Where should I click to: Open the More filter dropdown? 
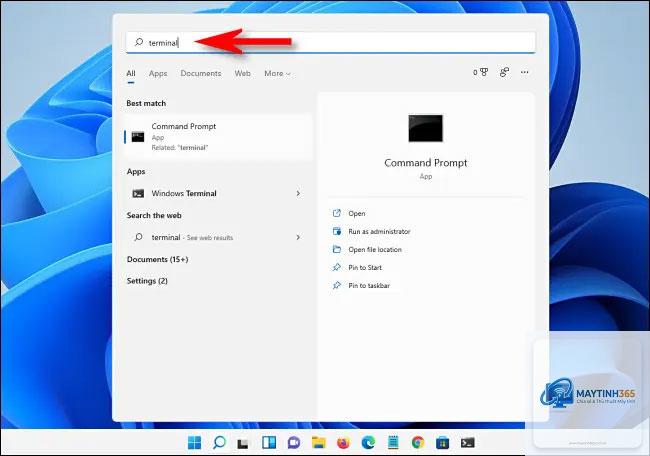(277, 73)
